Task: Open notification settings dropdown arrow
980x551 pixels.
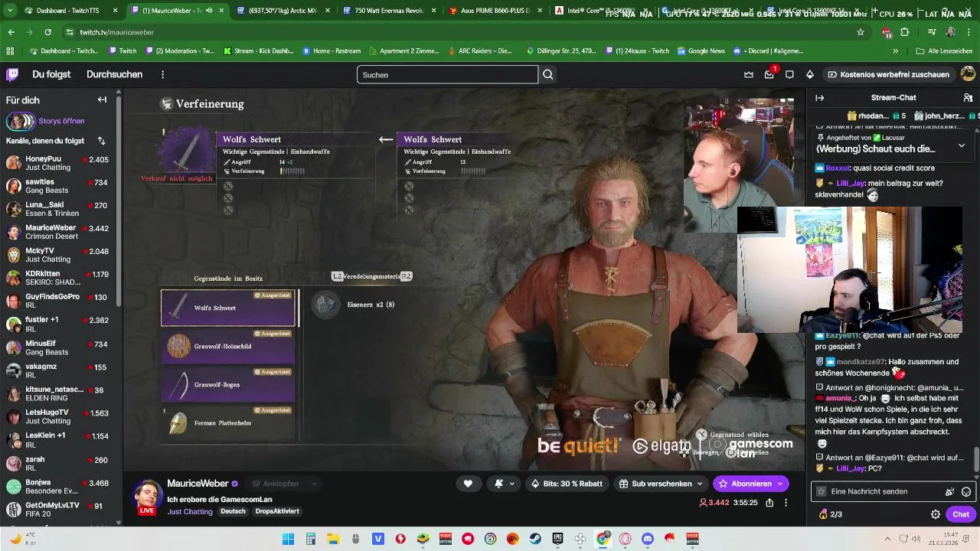Action: 512,484
